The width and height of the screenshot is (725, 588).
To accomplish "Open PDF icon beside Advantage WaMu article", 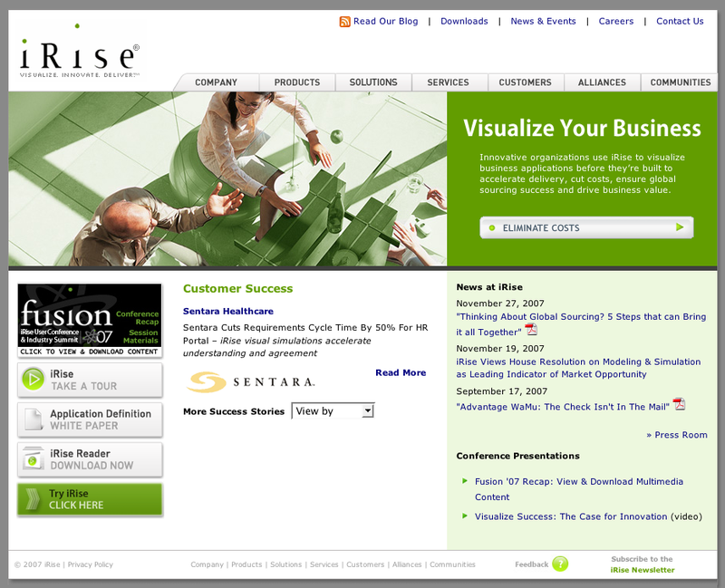I will (679, 404).
